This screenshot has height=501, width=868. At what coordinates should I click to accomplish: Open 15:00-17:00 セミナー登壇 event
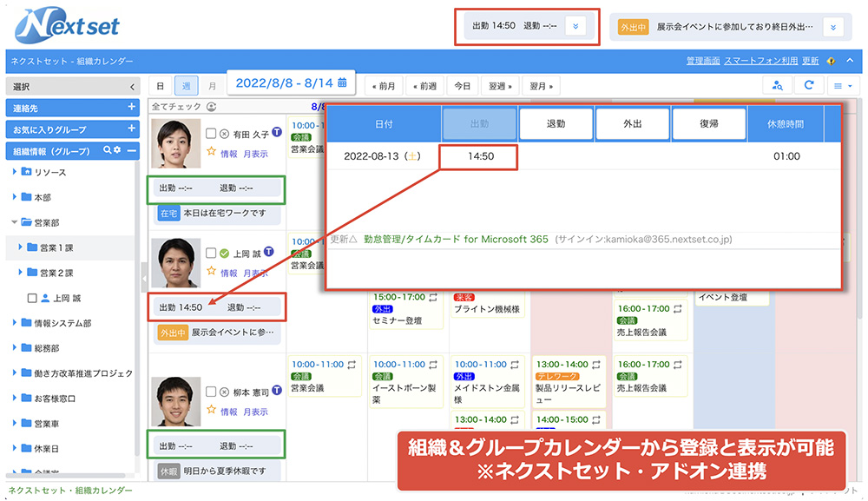405,309
